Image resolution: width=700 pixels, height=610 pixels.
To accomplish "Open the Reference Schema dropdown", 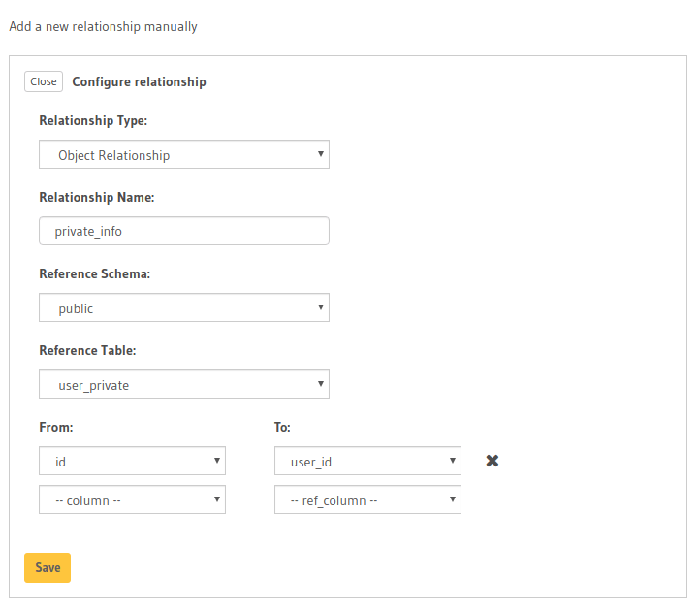I will (183, 308).
